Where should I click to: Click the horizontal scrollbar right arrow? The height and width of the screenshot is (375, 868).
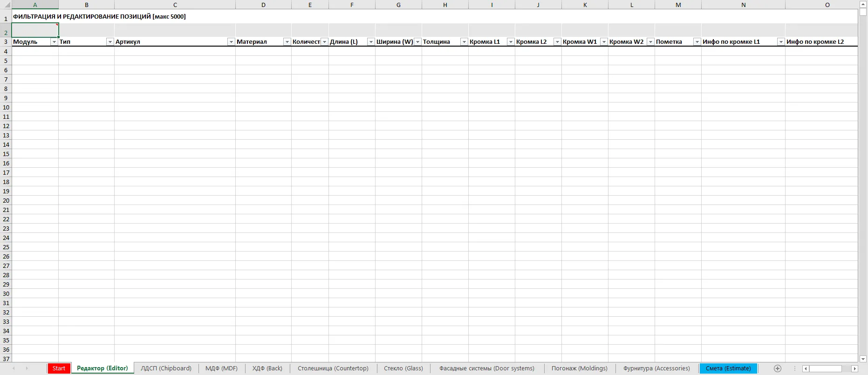click(854, 368)
